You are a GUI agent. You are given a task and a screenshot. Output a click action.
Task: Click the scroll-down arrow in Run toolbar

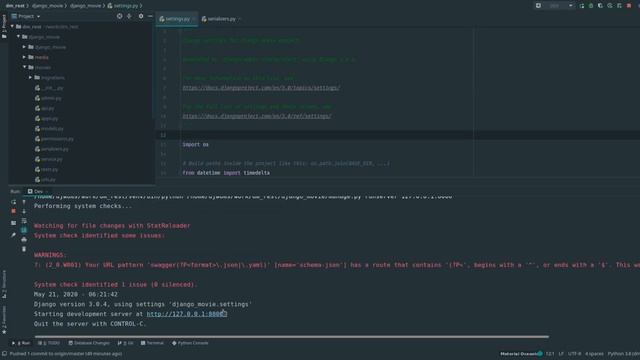(24, 211)
